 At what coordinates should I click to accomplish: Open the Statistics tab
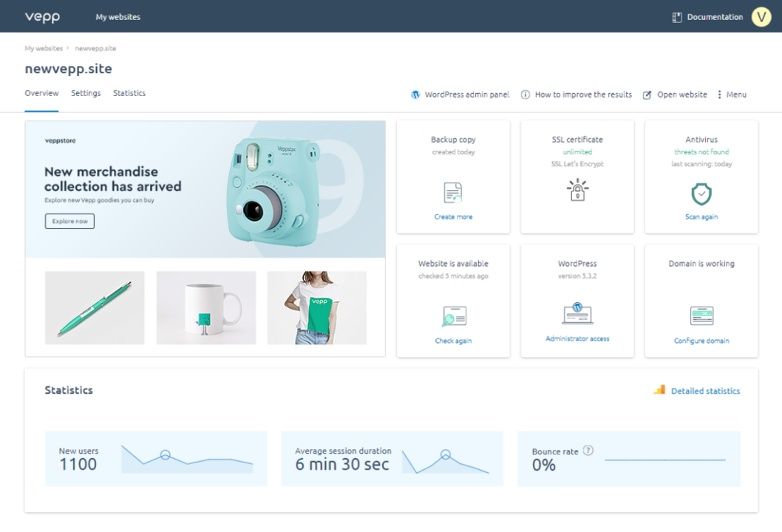[129, 93]
